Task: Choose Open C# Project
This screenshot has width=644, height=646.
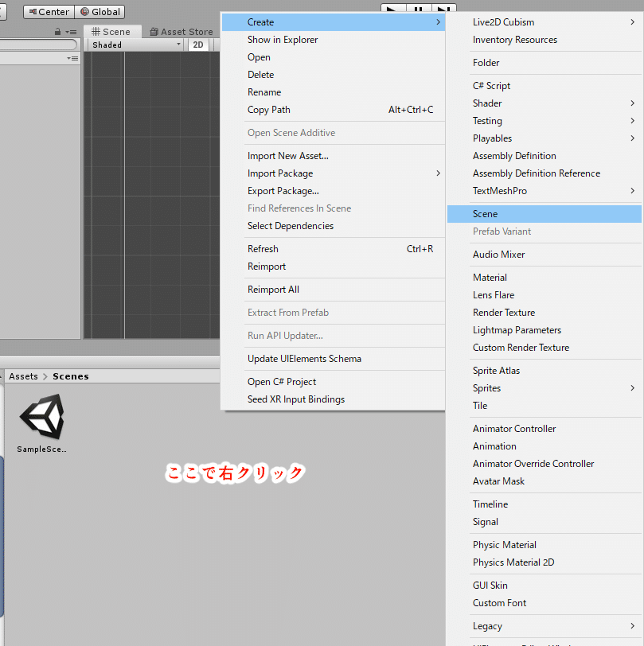Action: pos(333,382)
